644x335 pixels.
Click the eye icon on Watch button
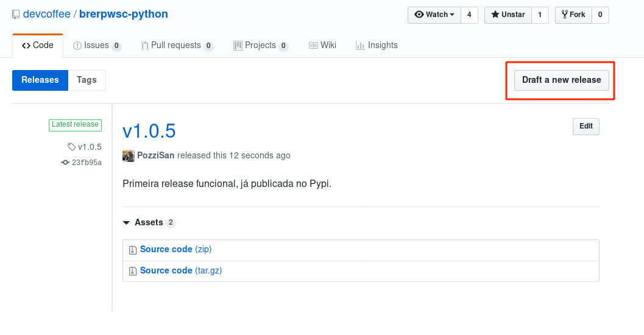(x=419, y=15)
